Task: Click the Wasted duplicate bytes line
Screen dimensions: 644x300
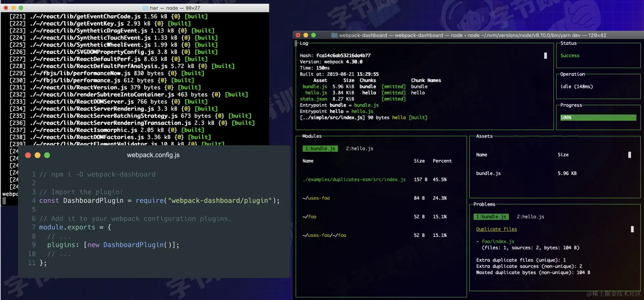Action: tap(533, 272)
